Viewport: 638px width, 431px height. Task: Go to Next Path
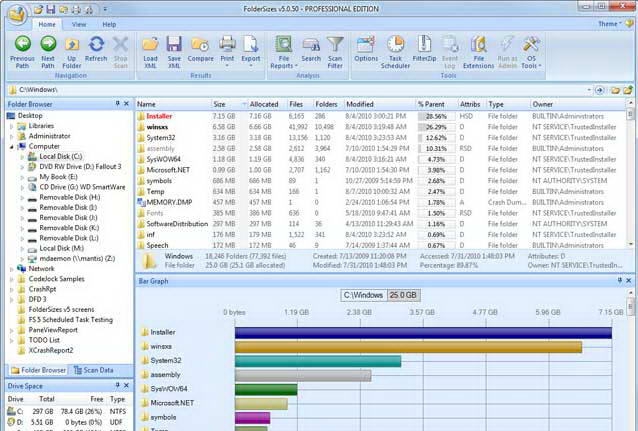coord(48,52)
